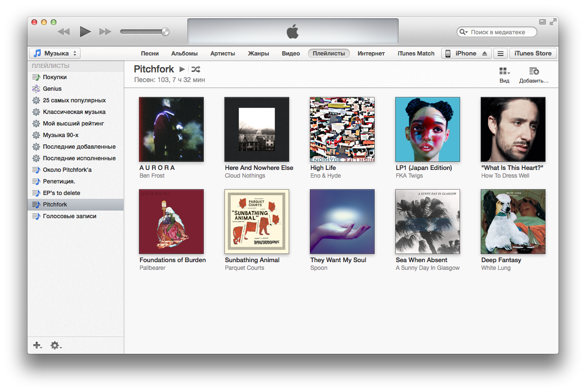Click the They Want My Soul album cover
Viewport: 586px width, 392px height.
(342, 222)
